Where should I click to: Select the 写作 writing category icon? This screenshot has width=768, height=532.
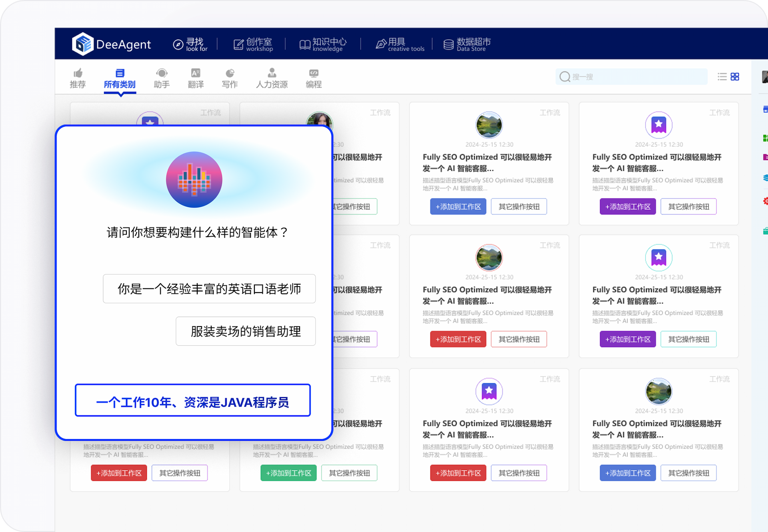click(x=230, y=73)
